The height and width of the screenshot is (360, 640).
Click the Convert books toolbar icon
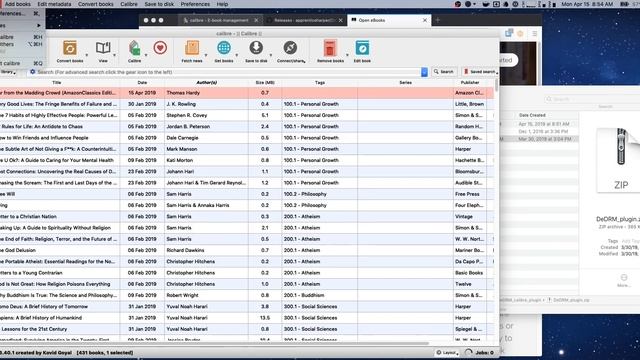[x=70, y=48]
